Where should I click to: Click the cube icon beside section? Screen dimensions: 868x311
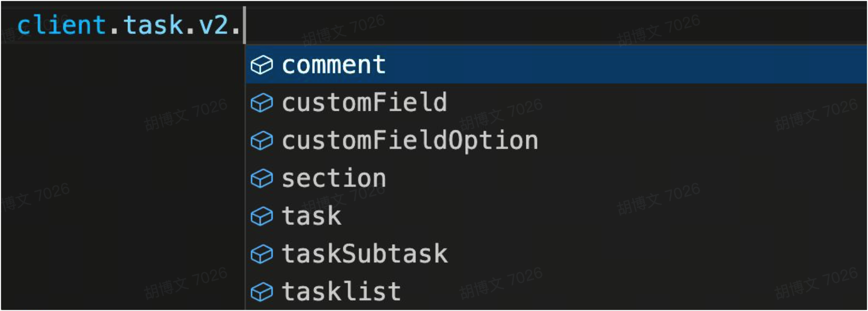click(x=262, y=178)
